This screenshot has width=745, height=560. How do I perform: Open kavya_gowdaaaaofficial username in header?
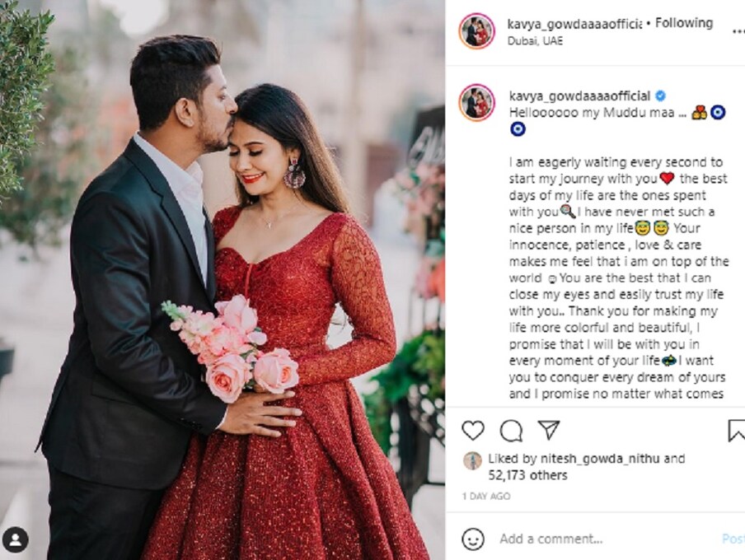coord(574,23)
